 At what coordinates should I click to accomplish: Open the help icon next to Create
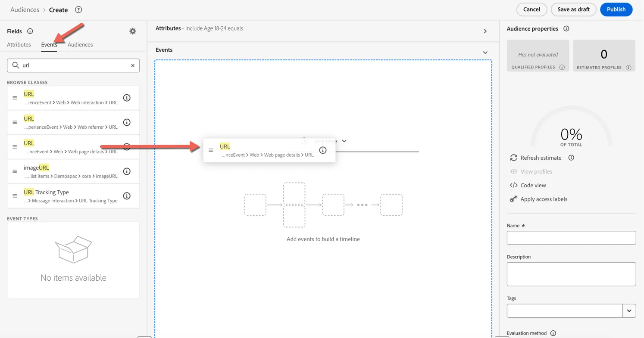coord(78,9)
